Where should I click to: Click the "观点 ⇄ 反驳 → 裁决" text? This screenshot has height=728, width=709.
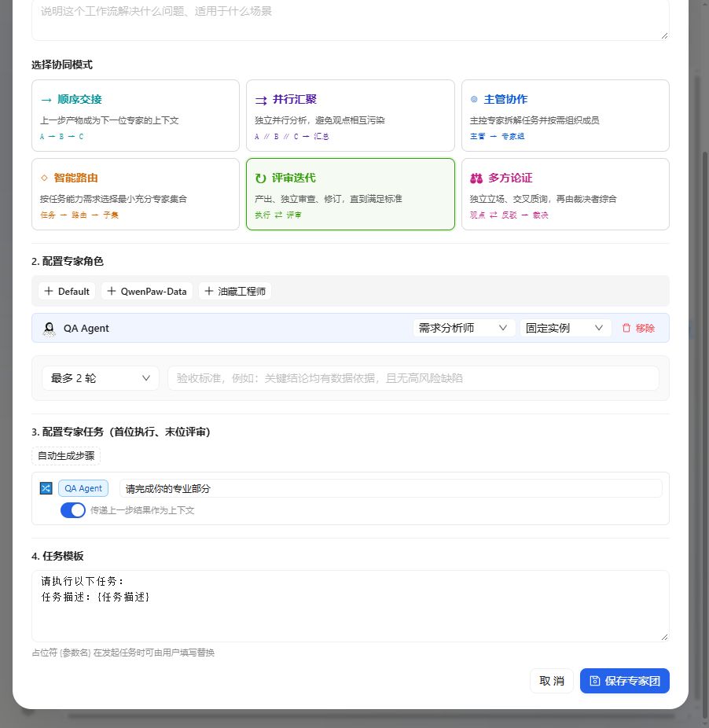pos(509,215)
